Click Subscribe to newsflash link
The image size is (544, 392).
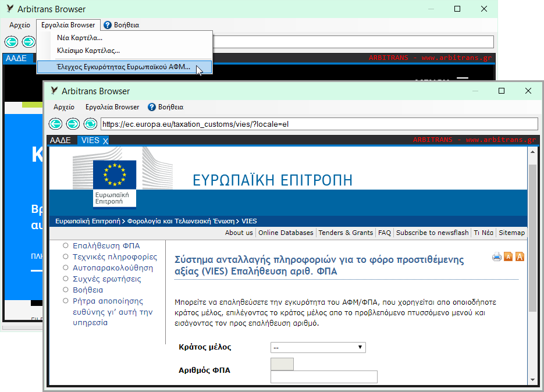(x=432, y=233)
